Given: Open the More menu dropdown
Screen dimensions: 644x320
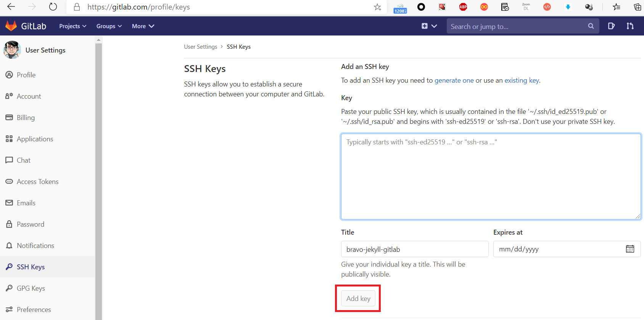Looking at the screenshot, I should [143, 26].
